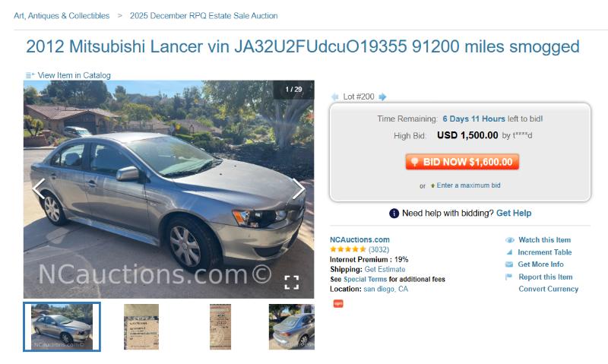The width and height of the screenshot is (608, 364).
Task: Select the second document thumbnail
Action: pyautogui.click(x=220, y=327)
